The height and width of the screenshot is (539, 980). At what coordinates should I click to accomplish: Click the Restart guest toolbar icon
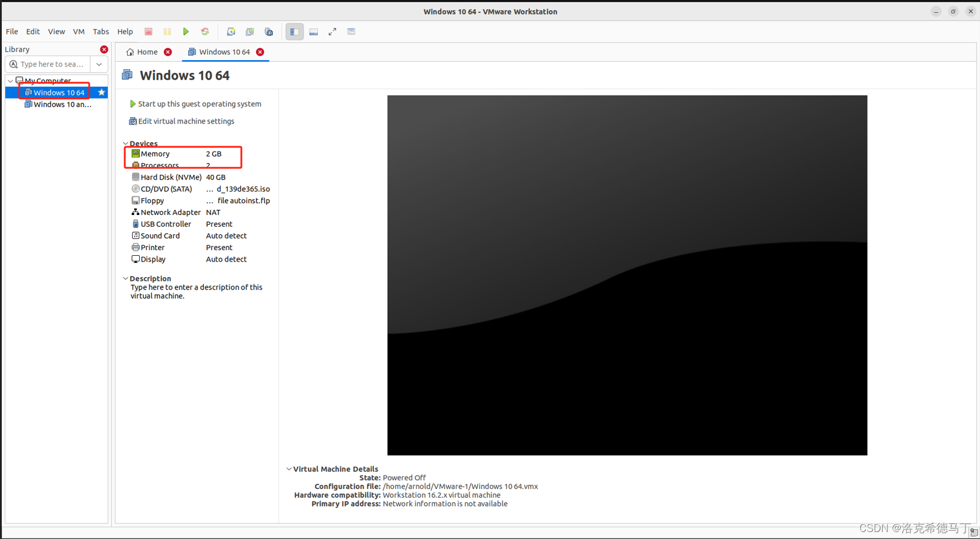tap(205, 31)
